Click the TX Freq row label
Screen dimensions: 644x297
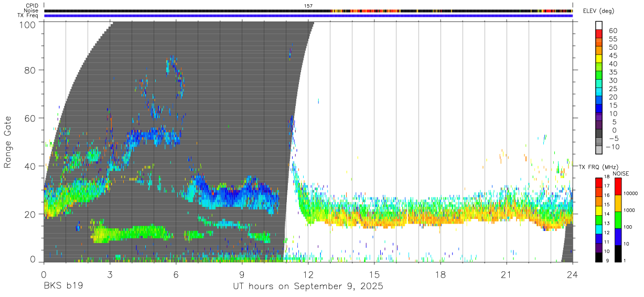(x=28, y=15)
